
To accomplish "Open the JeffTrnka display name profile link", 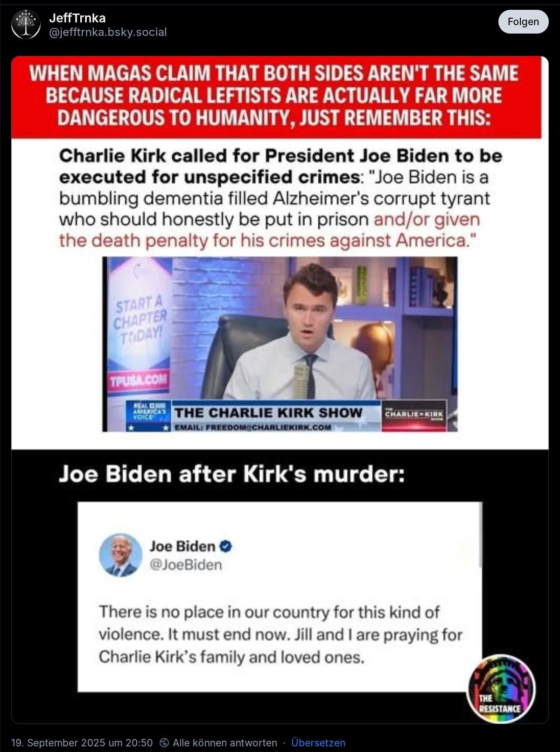I will [77, 18].
